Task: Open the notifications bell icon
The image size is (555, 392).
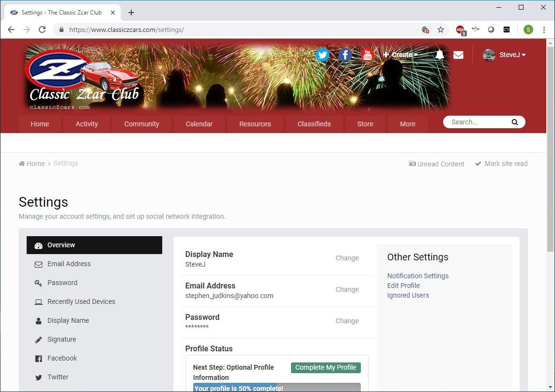Action: coord(440,55)
